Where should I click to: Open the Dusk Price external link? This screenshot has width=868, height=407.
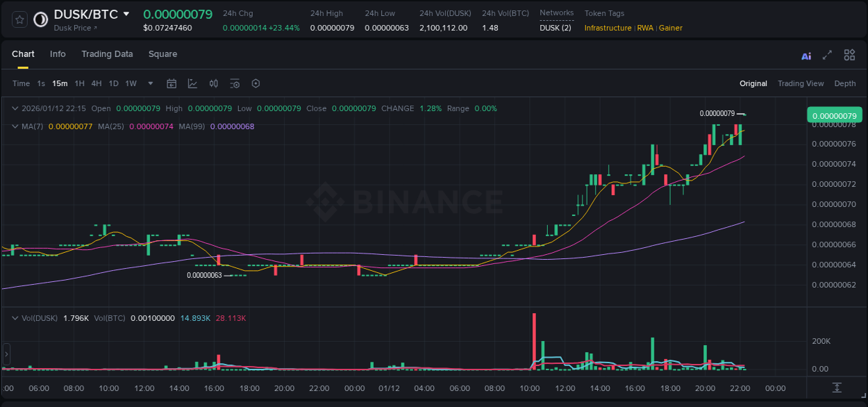pyautogui.click(x=75, y=28)
